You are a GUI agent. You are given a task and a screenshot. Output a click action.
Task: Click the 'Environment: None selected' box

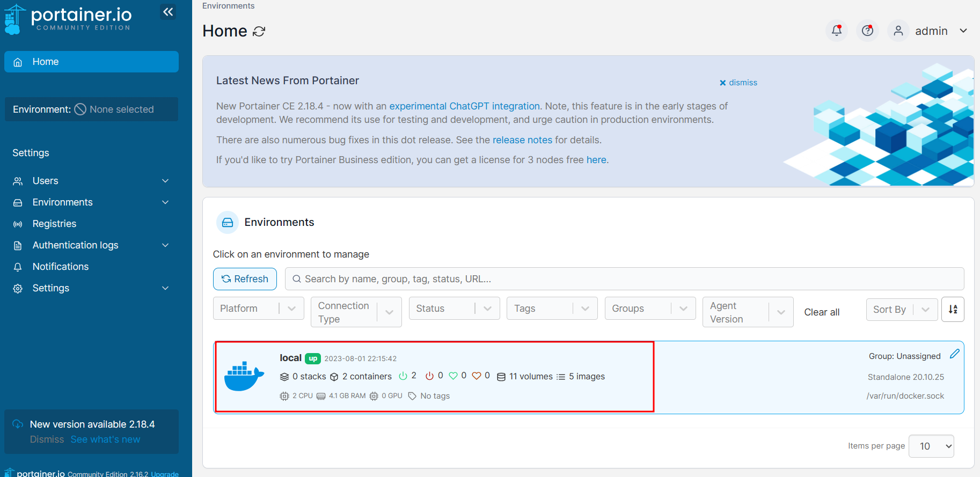[91, 109]
